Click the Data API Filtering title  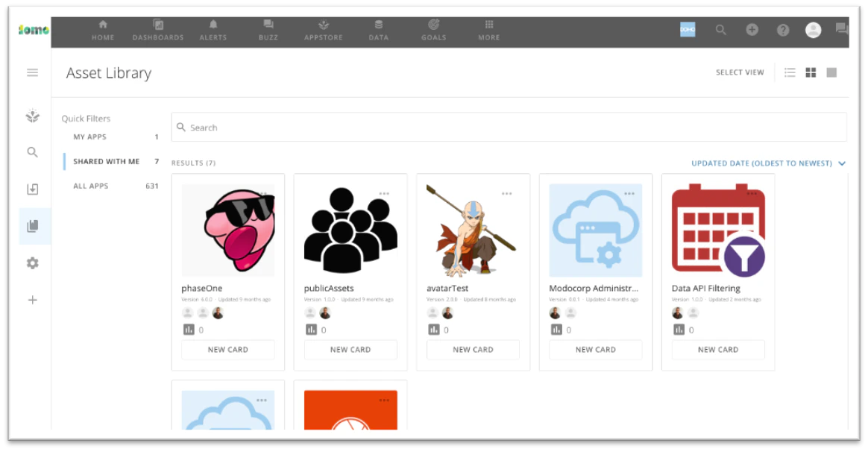tap(705, 288)
